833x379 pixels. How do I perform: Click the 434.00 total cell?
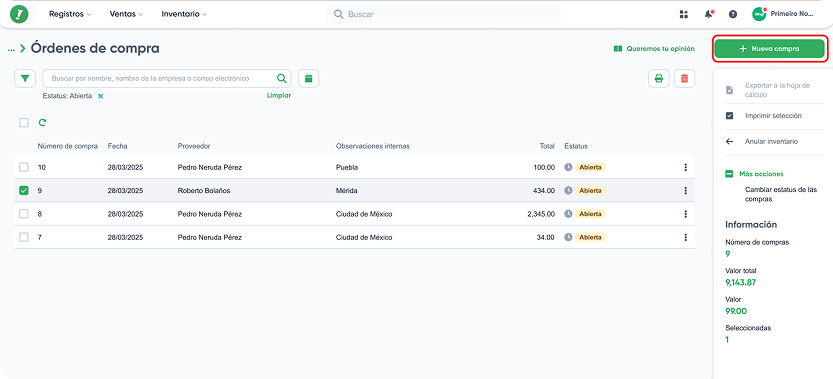click(x=544, y=190)
